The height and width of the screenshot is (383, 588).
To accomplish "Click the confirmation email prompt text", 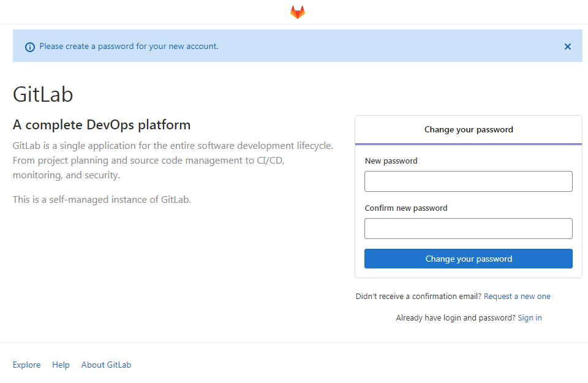I will 418,296.
